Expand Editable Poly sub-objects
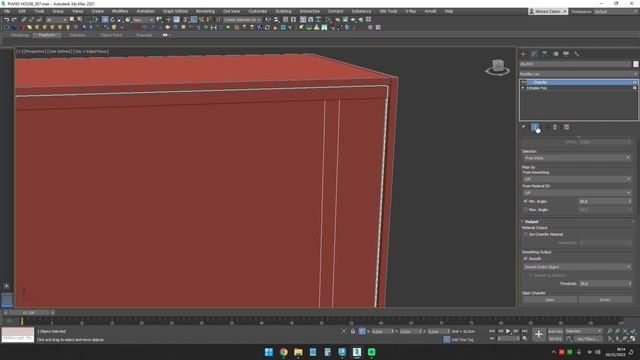The height and width of the screenshot is (360, 640). pos(523,88)
